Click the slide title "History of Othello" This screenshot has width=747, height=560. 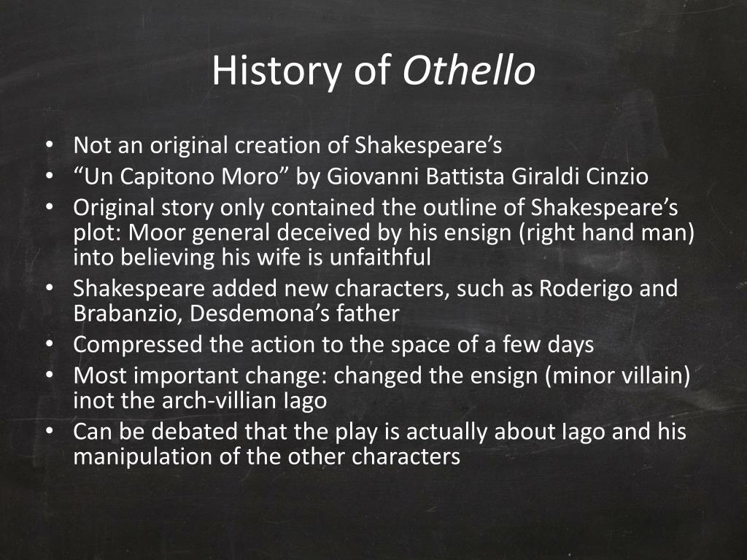point(373,71)
